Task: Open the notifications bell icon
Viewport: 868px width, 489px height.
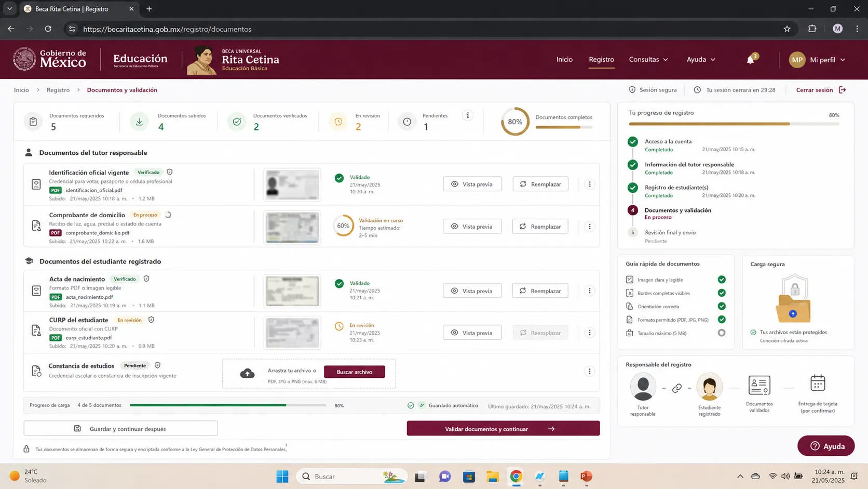Action: (750, 60)
